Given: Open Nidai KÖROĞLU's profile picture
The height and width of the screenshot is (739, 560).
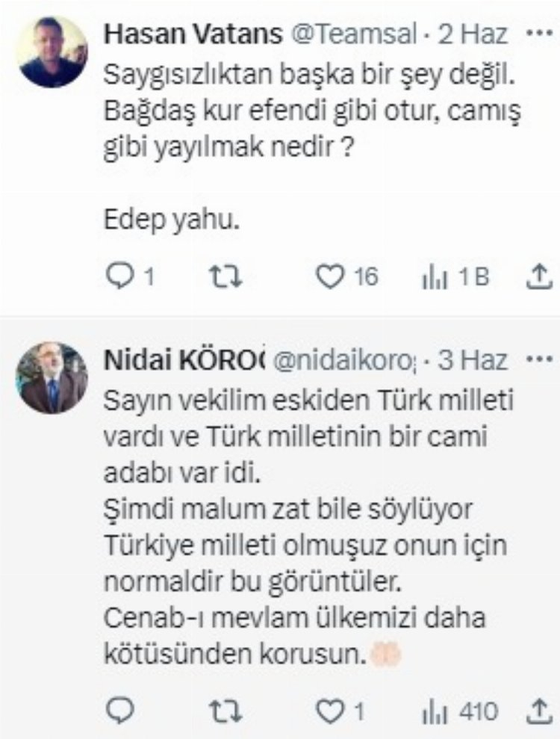Looking at the screenshot, I should pyautogui.click(x=52, y=378).
